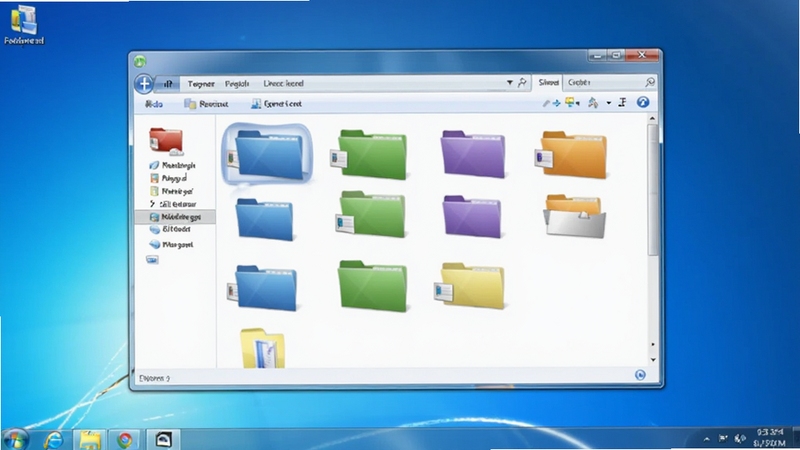Click the volume speaker tray icon

click(739, 438)
